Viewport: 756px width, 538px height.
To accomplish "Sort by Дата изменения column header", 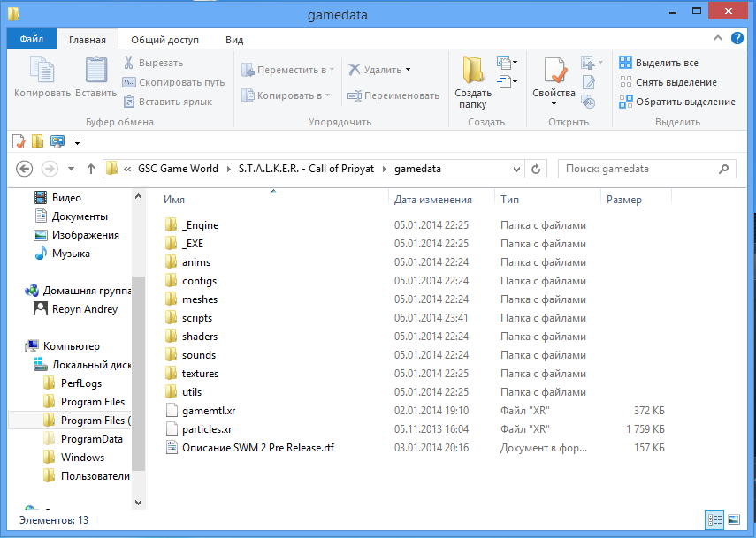I will (433, 200).
